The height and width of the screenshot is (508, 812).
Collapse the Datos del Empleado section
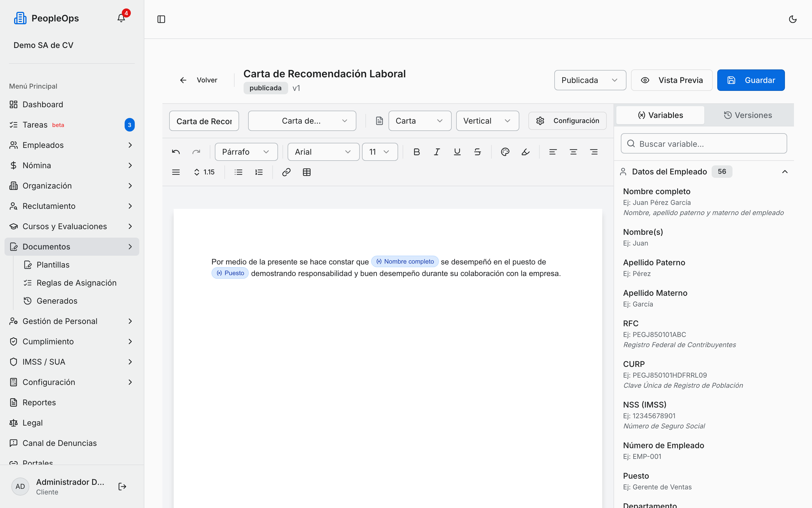click(785, 172)
